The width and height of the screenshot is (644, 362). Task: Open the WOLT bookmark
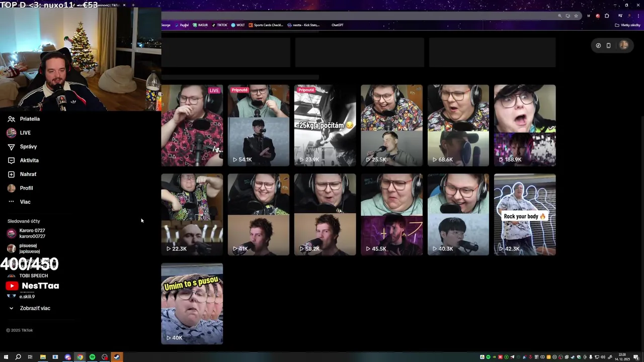point(238,25)
